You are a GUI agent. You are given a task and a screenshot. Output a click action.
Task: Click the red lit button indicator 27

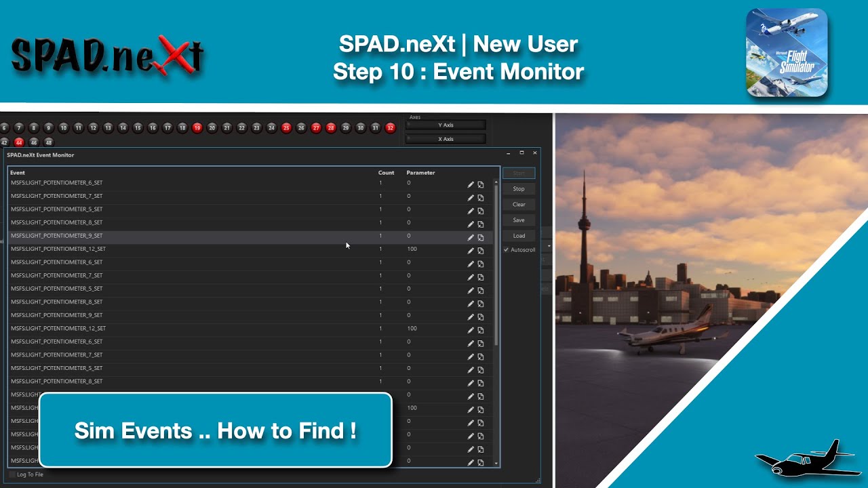316,127
